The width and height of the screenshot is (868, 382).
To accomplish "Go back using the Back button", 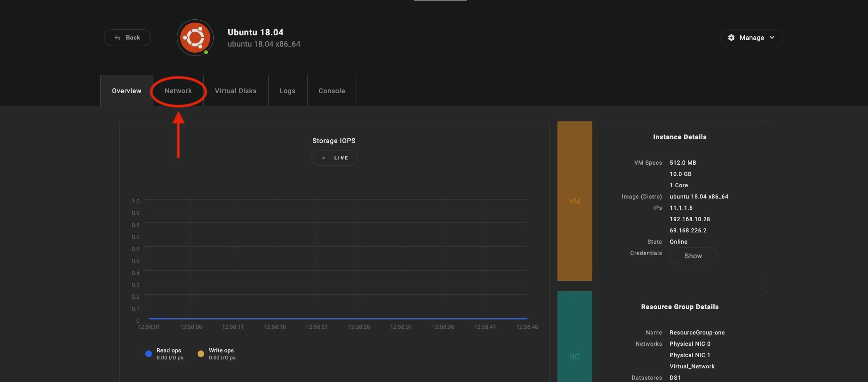I will 127,38.
